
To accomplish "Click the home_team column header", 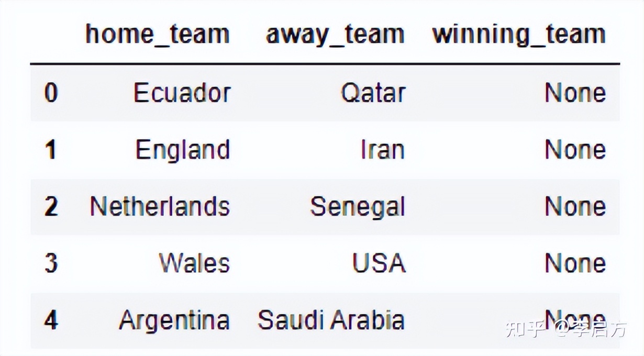I will [157, 35].
